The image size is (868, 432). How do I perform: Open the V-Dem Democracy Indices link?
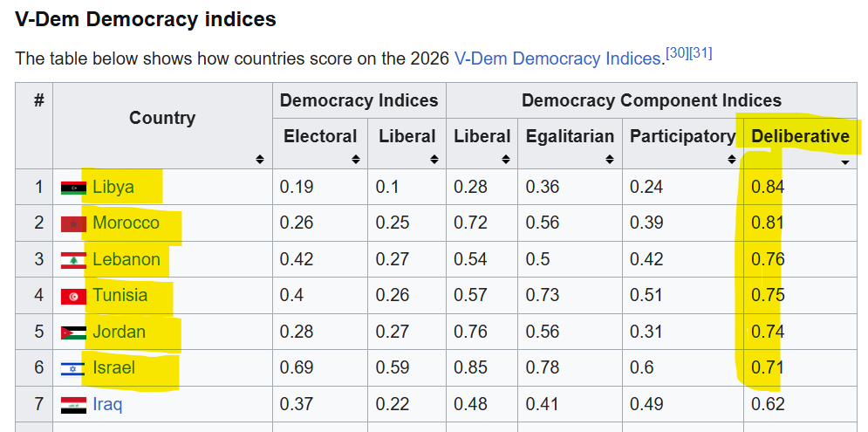tap(557, 59)
